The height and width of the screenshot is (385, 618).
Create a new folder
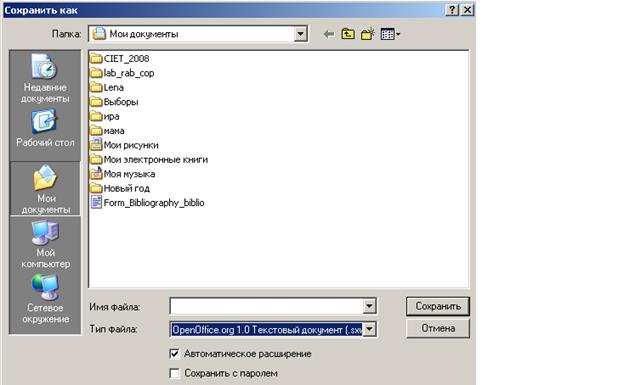367,34
